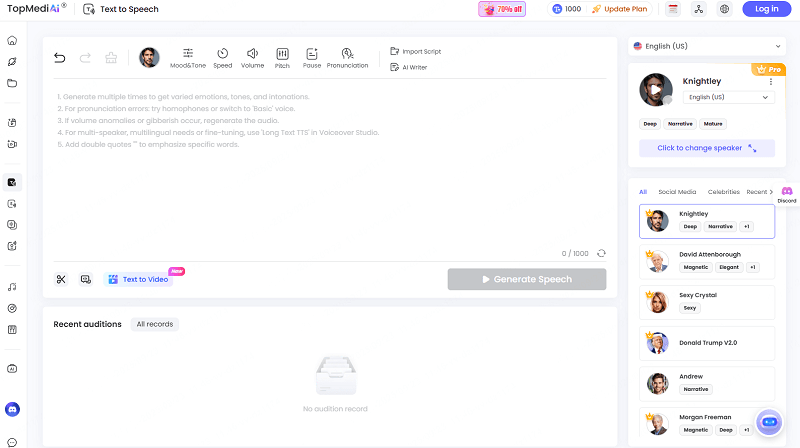Click the share network icon in header
The width and height of the screenshot is (800, 448).
click(698, 9)
